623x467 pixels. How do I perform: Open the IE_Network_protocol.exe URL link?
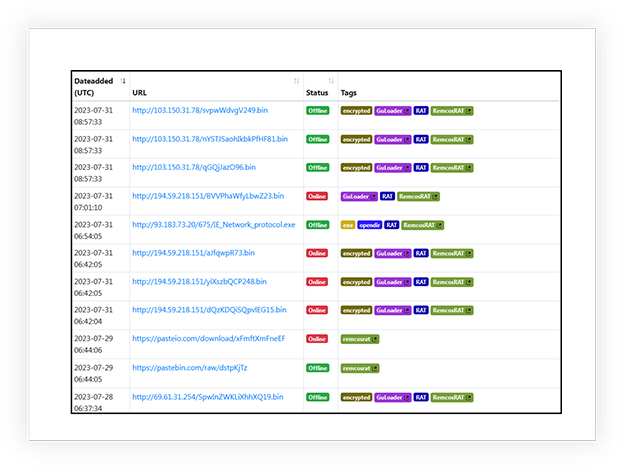tap(214, 225)
